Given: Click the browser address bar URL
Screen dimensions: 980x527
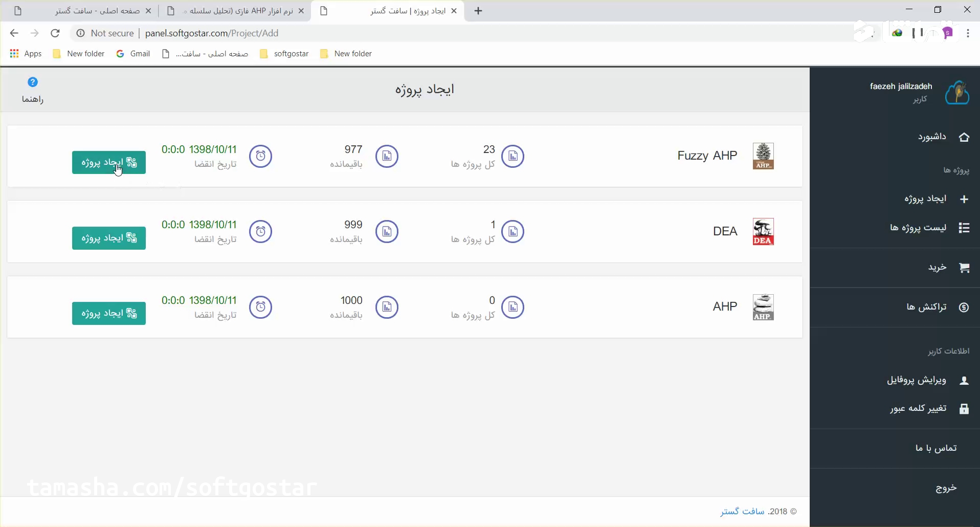Looking at the screenshot, I should 212,33.
